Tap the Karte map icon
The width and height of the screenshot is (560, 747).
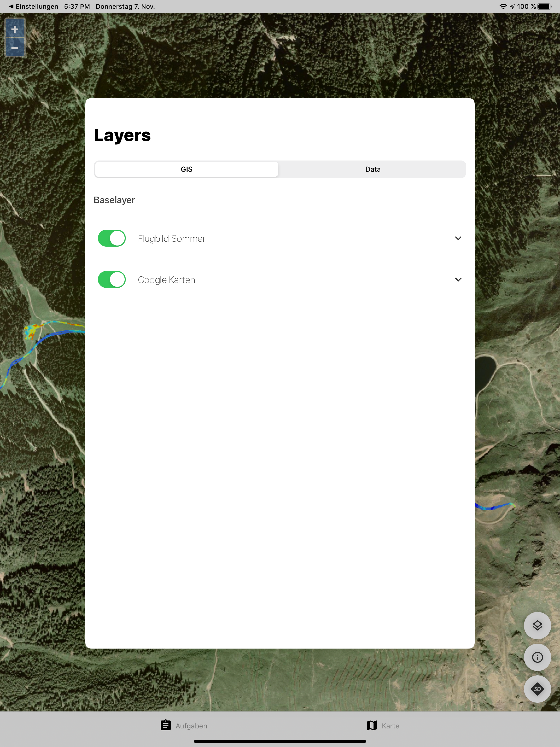tap(372, 725)
